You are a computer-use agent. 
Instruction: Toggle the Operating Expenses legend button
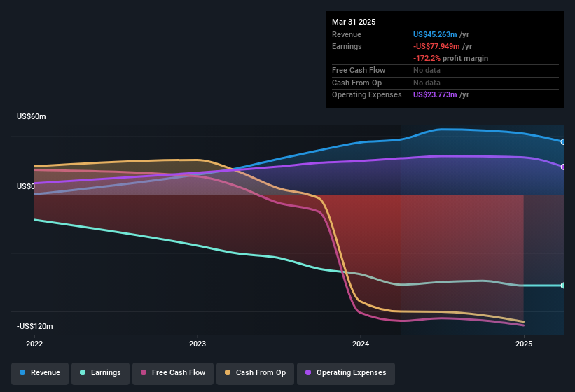[346, 373]
